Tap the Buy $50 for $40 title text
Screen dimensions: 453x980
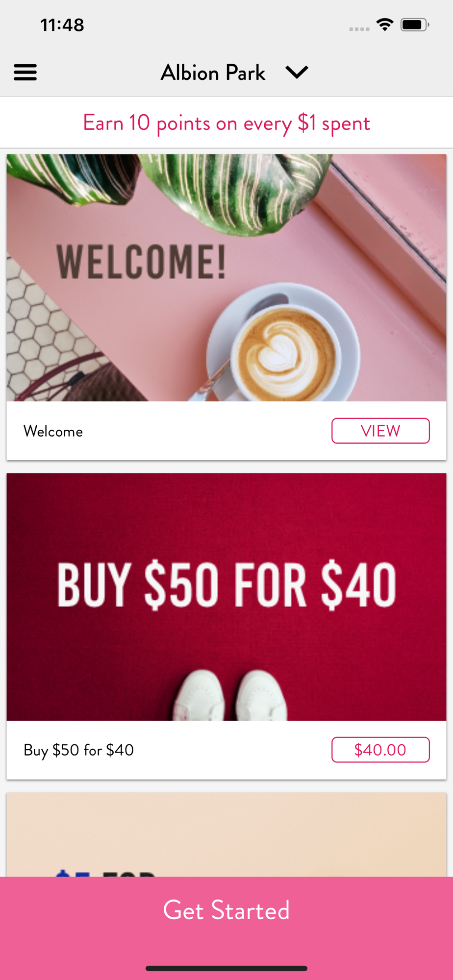(x=79, y=750)
